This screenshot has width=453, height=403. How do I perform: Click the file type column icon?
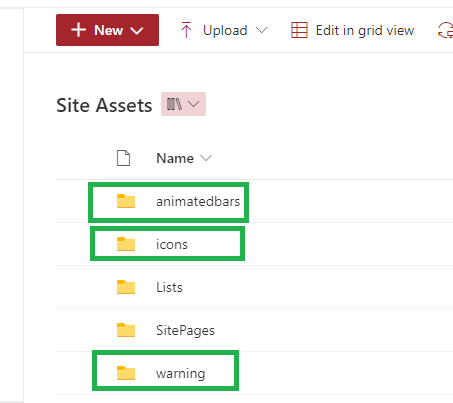click(123, 158)
